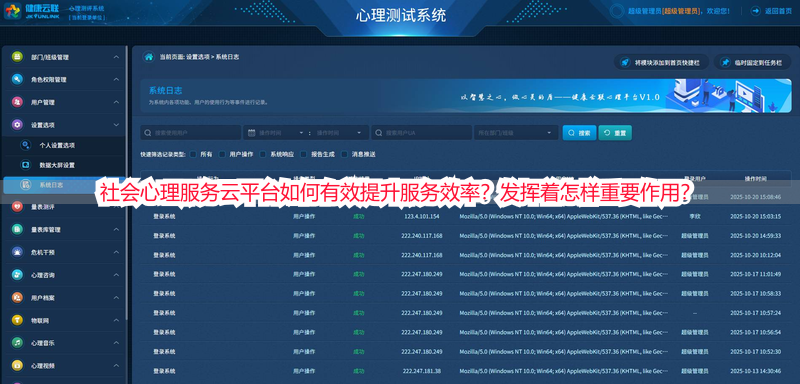This screenshot has height=384, width=800.
Task: Click the circular avatar beside 超级管理员
Action: pos(617,11)
